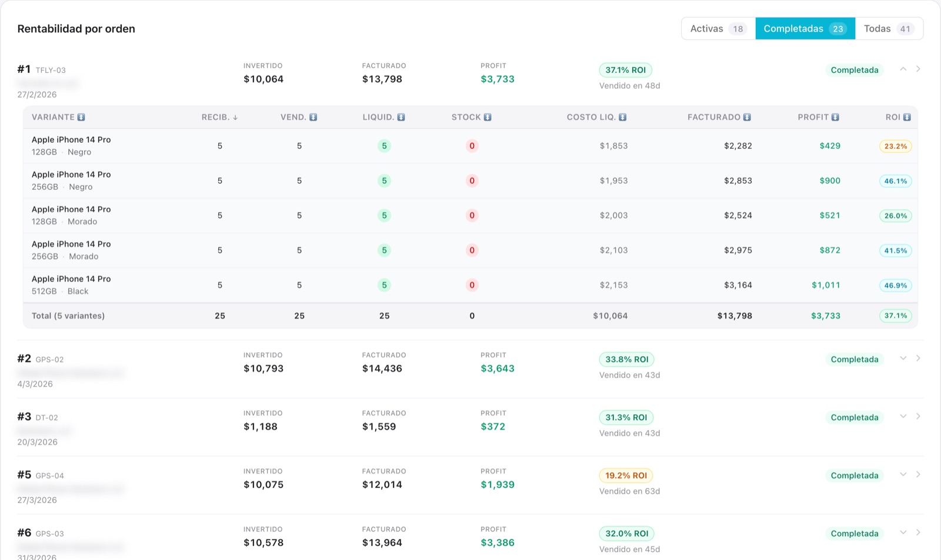Screen dimensions: 941x560
Task: Open order #6 details arrow
Action: [918, 533]
